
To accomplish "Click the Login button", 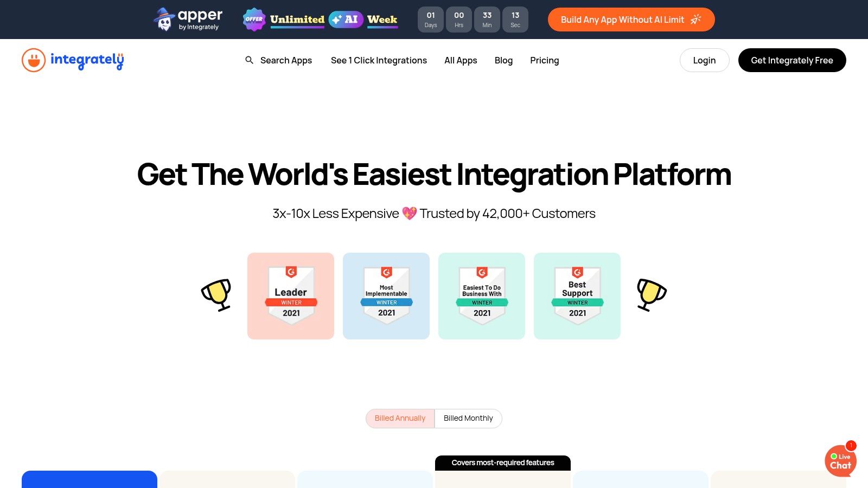I will point(704,60).
